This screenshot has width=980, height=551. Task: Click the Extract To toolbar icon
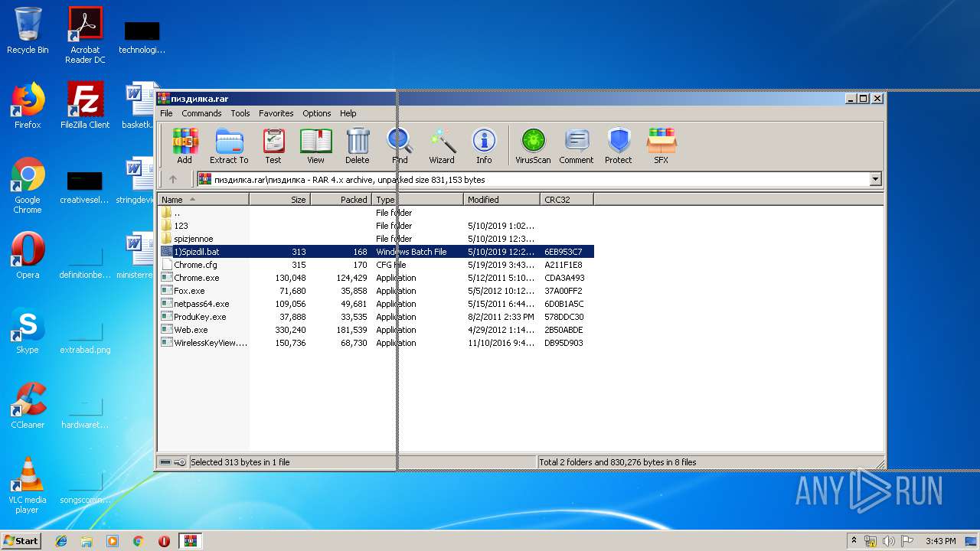(x=229, y=145)
